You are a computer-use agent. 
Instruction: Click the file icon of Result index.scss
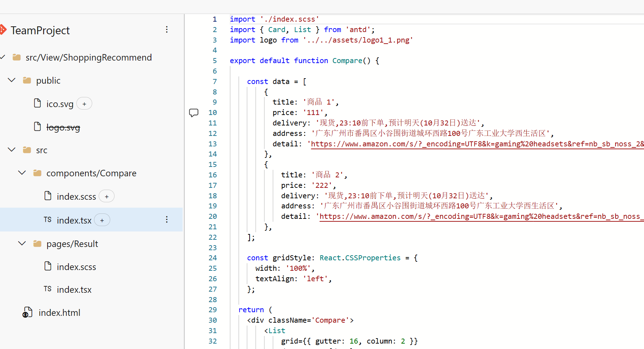48,266
